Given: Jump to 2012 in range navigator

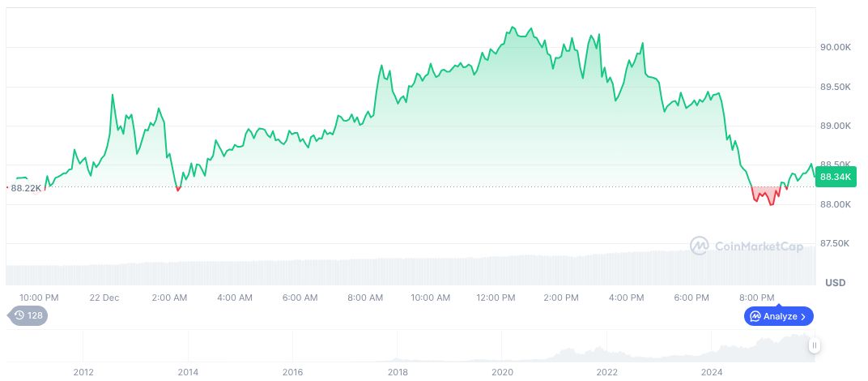Looking at the screenshot, I should pyautogui.click(x=83, y=371).
